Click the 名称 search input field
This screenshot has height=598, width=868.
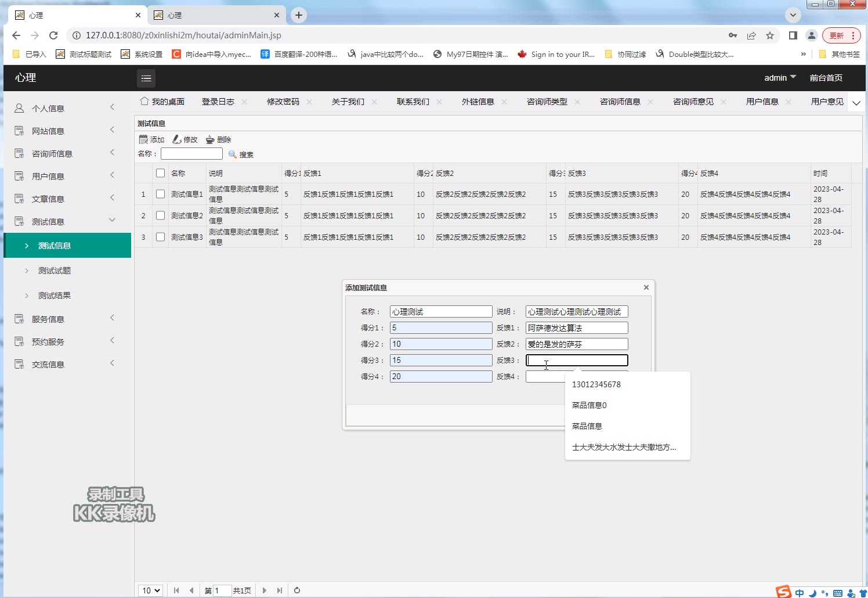[x=191, y=154]
